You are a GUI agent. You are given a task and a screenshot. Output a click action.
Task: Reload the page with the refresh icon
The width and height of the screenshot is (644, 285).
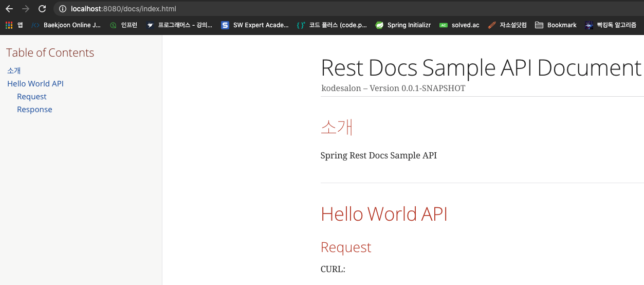point(42,9)
